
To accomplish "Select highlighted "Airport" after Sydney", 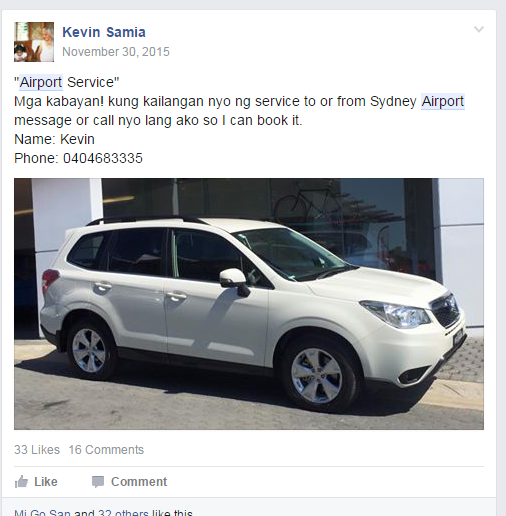I will pos(442,101).
